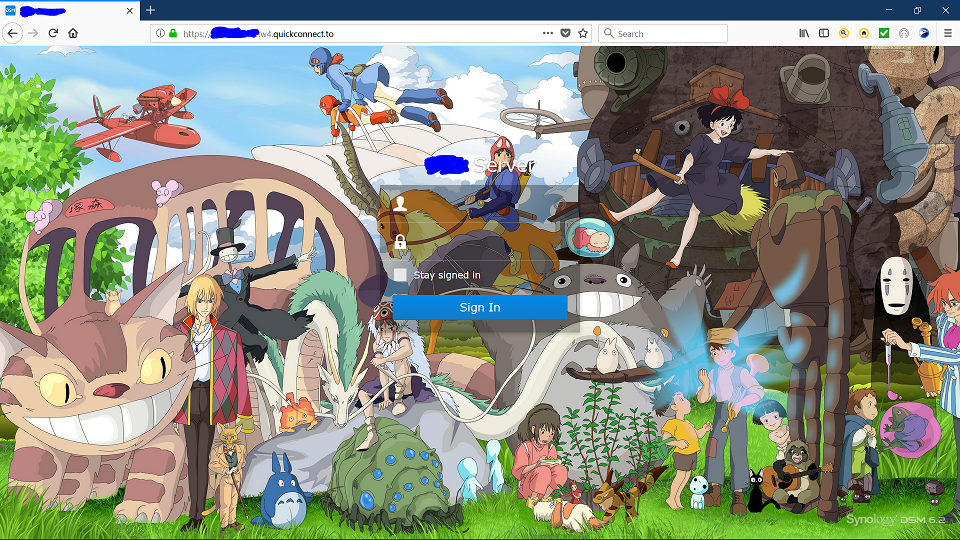Select the DSM login tab
Screen dimensions: 960x540
(x=69, y=10)
